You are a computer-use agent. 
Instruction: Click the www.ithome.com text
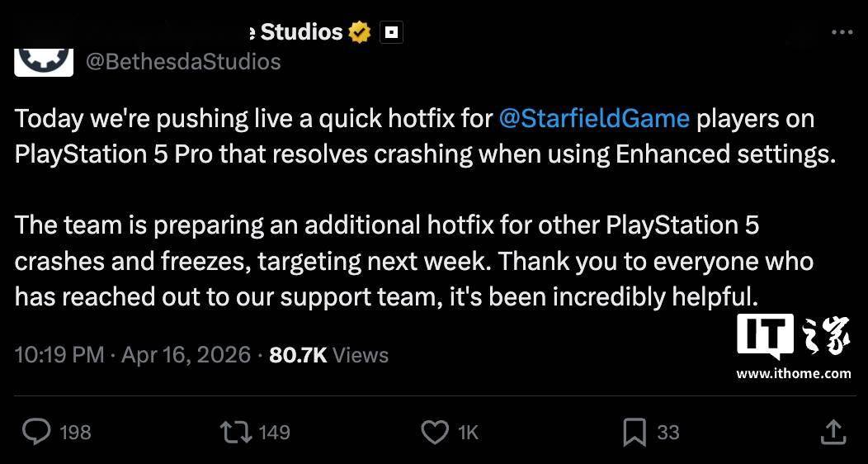[x=793, y=373]
